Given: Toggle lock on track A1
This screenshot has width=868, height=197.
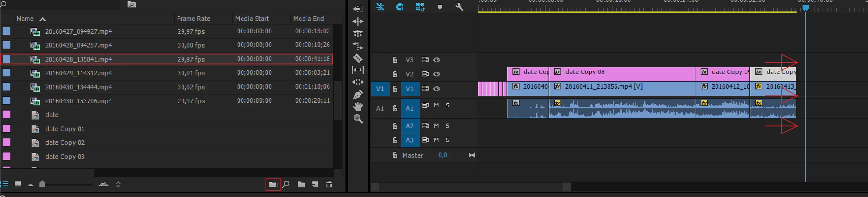Looking at the screenshot, I should point(395,108).
